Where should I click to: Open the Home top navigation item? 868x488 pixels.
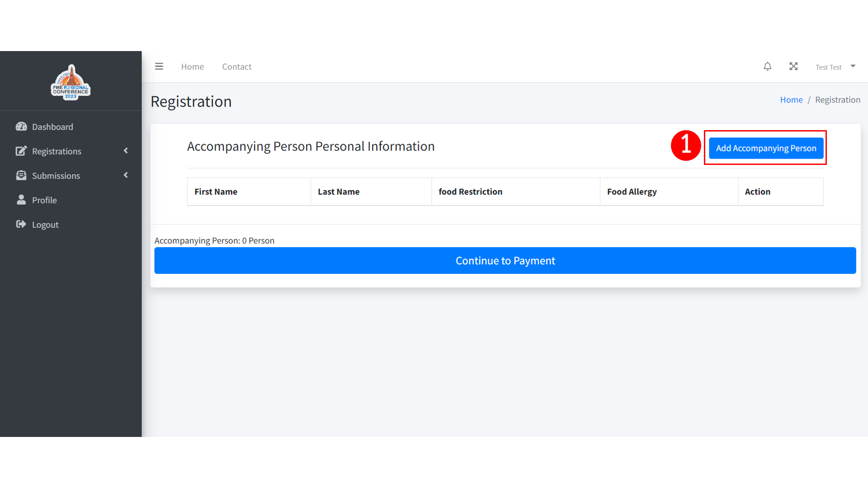pyautogui.click(x=193, y=67)
